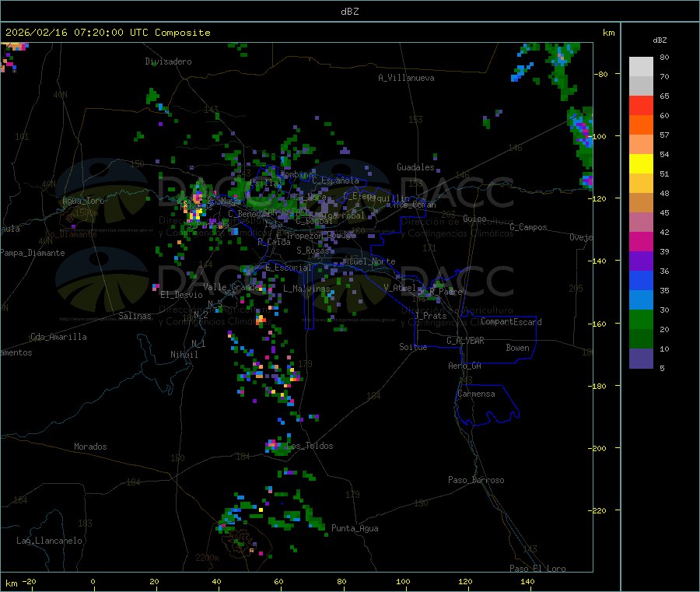Click the light blue 35 dBZ legend swatch
This screenshot has height=592, width=700.
641,300
